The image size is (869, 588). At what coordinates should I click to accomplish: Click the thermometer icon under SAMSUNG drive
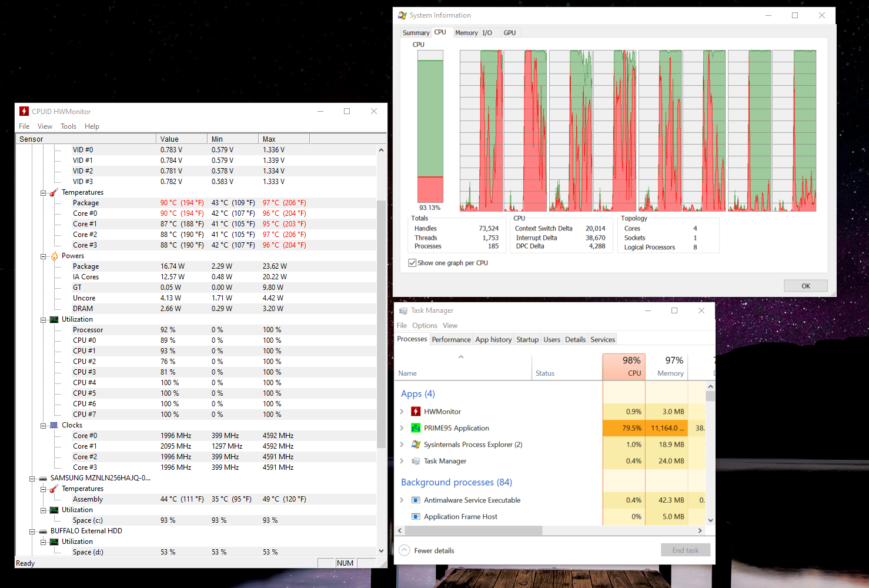pyautogui.click(x=54, y=489)
